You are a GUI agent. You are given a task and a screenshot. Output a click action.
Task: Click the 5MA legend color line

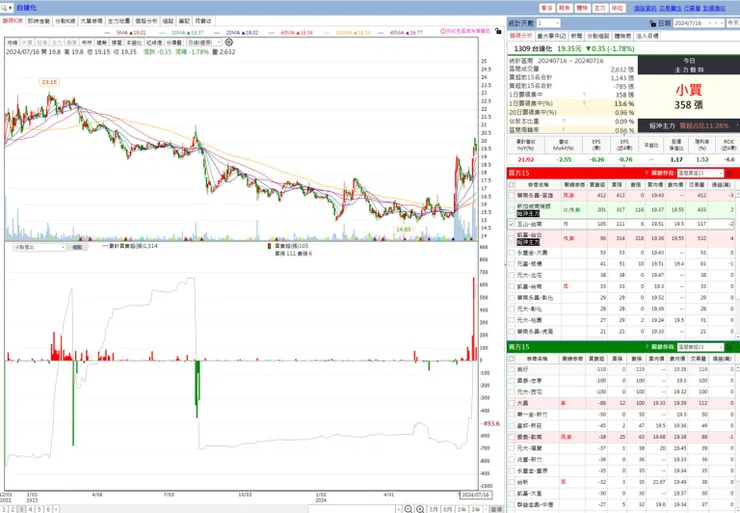coord(107,33)
